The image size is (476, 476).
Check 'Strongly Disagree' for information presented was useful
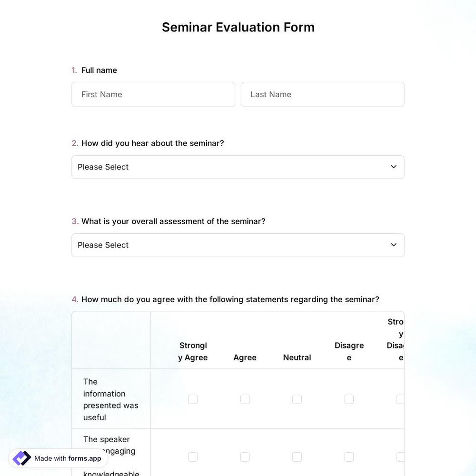point(400,399)
